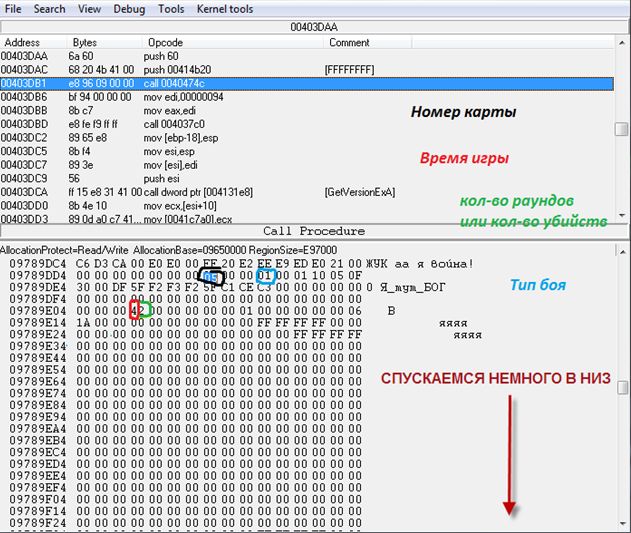Click the Address column header

coord(33,42)
